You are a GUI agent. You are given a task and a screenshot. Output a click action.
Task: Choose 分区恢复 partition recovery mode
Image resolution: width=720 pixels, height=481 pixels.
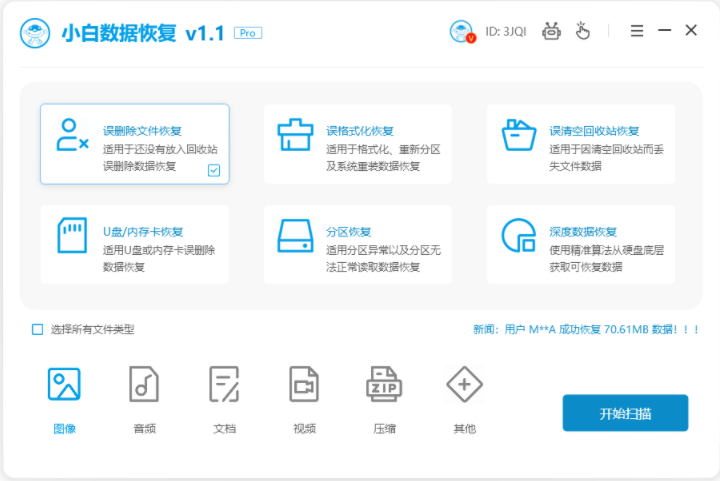[358, 245]
